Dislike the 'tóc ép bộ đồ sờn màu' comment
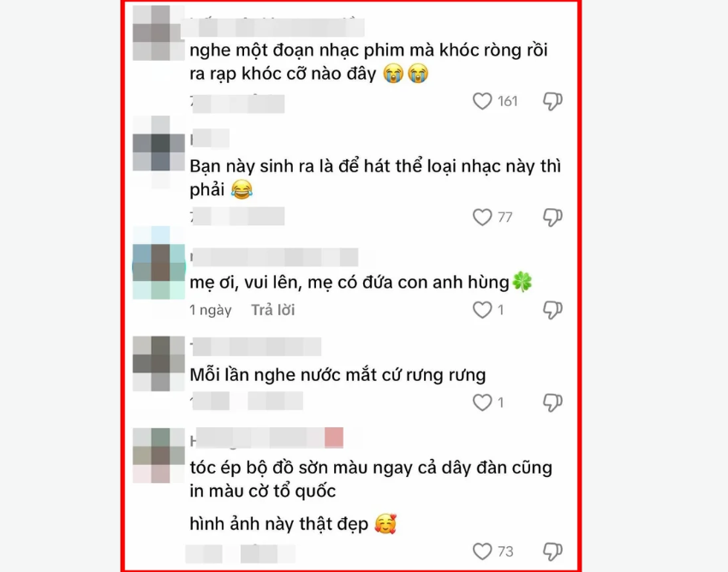Viewport: 728px width, 572px height. (x=552, y=551)
